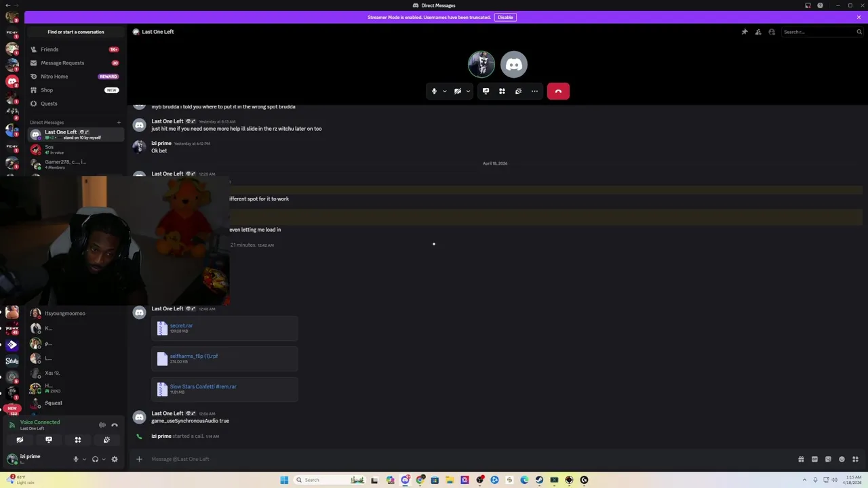The image size is (868, 488).
Task: Select Last One Left direct message
Action: 75,134
